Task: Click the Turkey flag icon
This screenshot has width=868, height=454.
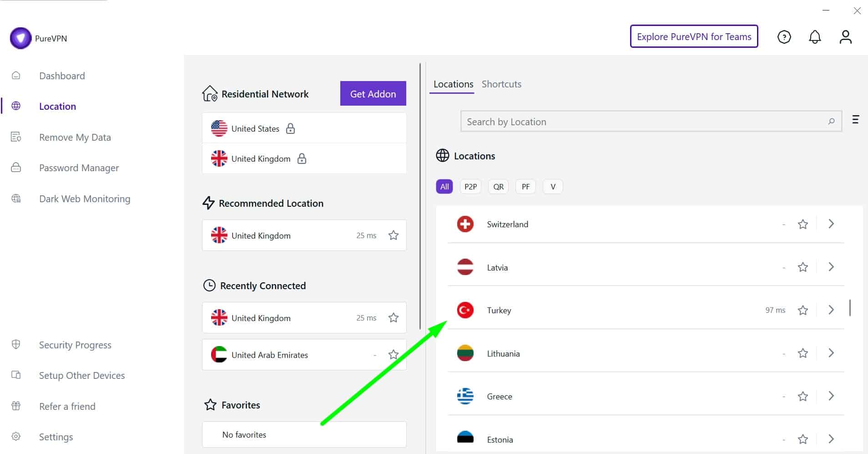Action: pyautogui.click(x=465, y=310)
